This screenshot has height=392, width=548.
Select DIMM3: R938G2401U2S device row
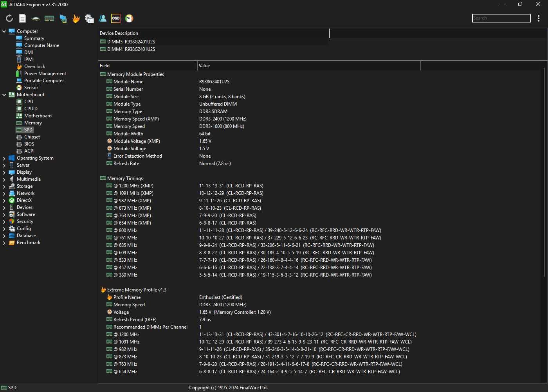tap(214, 42)
